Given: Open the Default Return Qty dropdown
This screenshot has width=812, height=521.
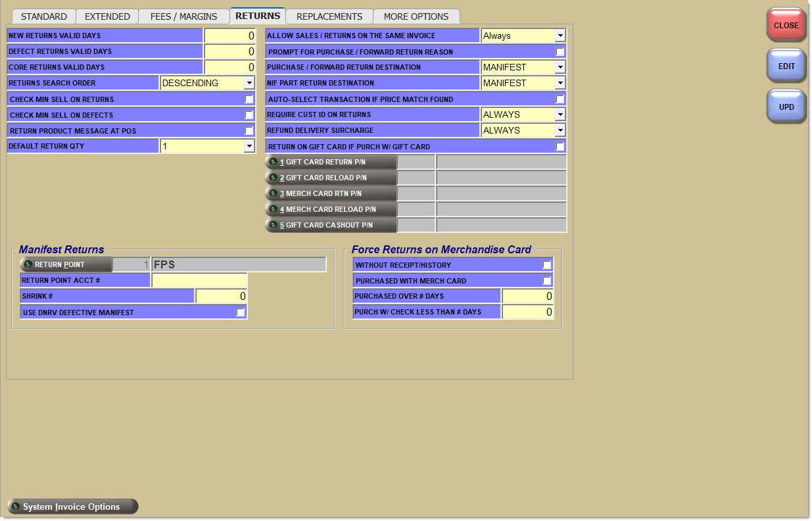Looking at the screenshot, I should [x=249, y=147].
